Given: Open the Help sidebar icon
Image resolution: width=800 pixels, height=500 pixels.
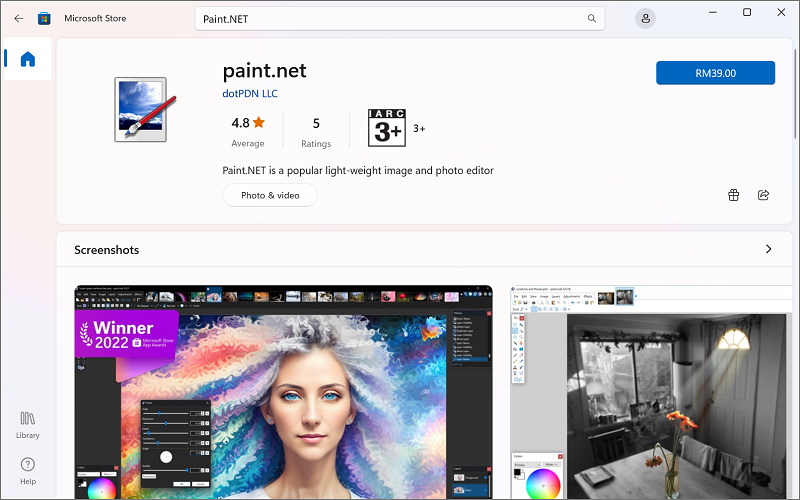Looking at the screenshot, I should point(28,471).
